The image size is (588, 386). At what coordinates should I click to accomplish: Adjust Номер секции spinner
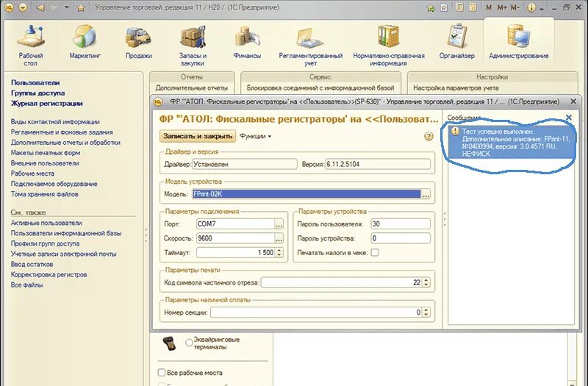tap(426, 312)
